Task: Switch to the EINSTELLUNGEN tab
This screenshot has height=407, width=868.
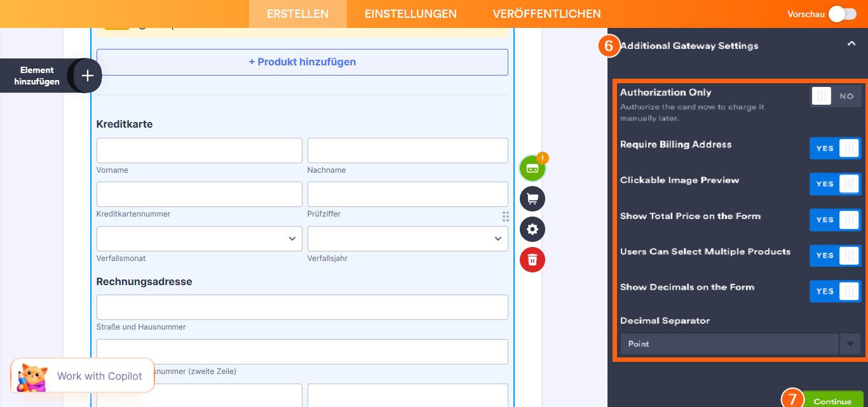Action: point(410,14)
